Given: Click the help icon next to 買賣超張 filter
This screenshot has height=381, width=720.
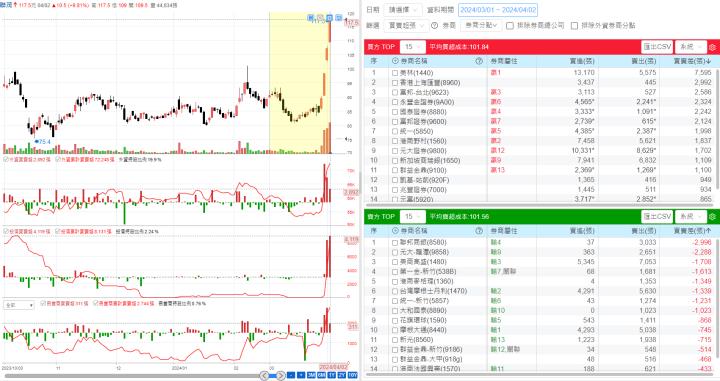Looking at the screenshot, I should [x=434, y=25].
